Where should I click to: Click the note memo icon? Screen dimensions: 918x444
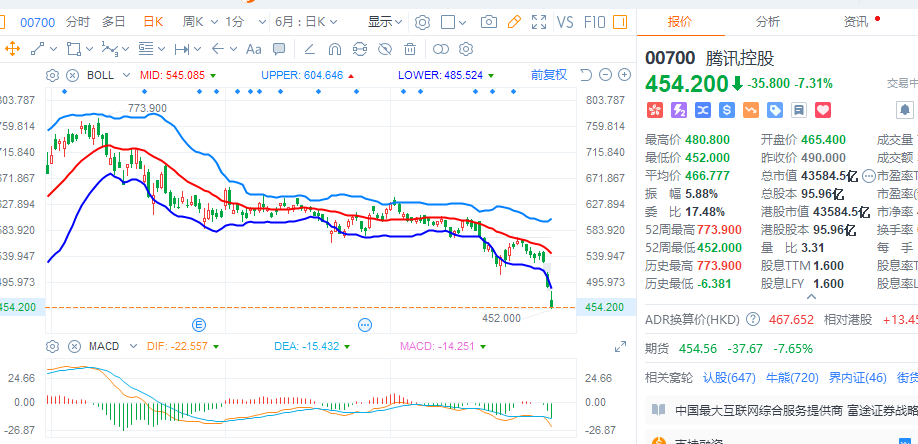pos(799,110)
